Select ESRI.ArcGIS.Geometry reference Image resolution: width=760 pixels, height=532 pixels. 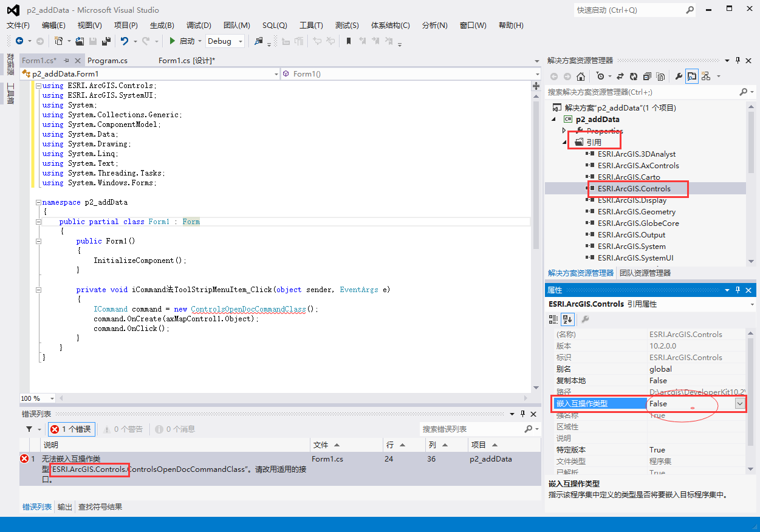click(636, 211)
